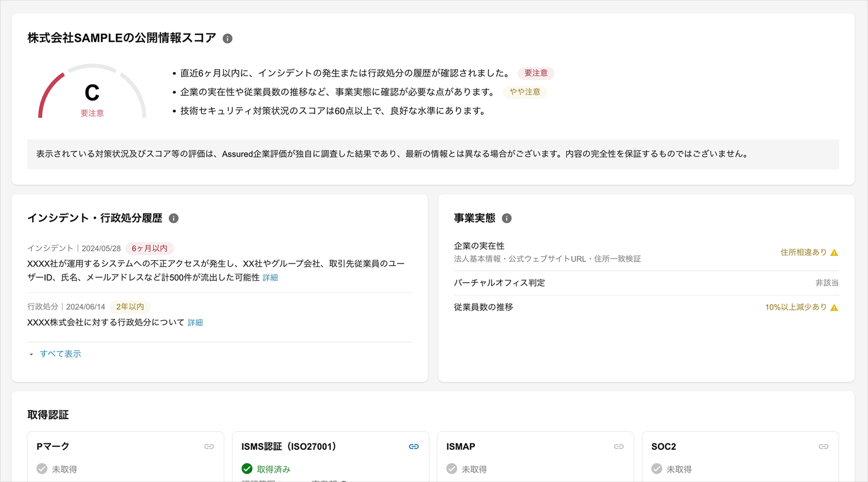The image size is (868, 482).
Task: Click 従業員数の推移 row label
Action: [484, 307]
